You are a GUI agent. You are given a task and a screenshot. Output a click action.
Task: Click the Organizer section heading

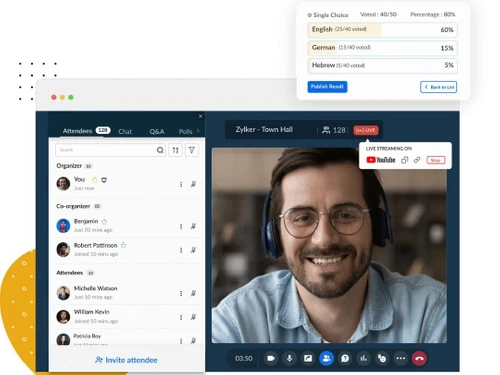(x=69, y=166)
